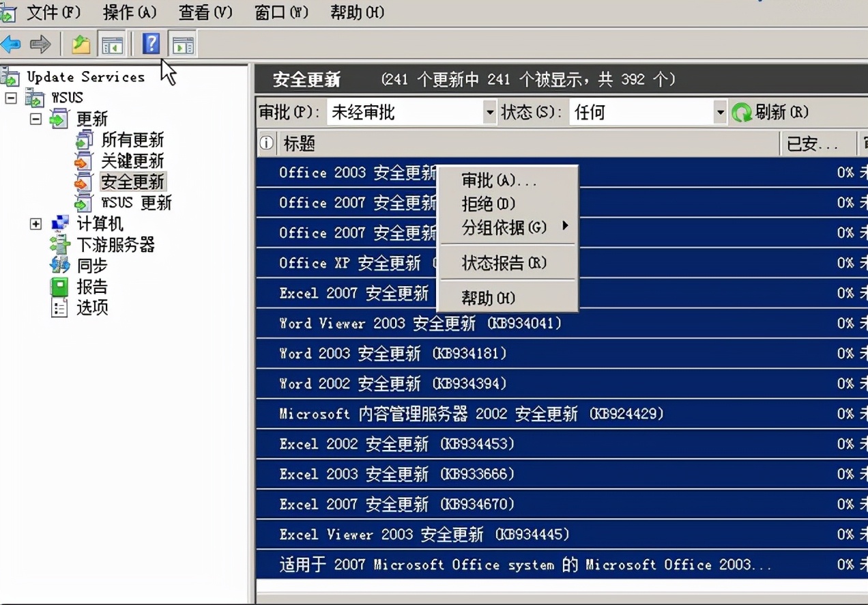
Task: Choose 帮助(H) from context menu
Action: (x=507, y=298)
